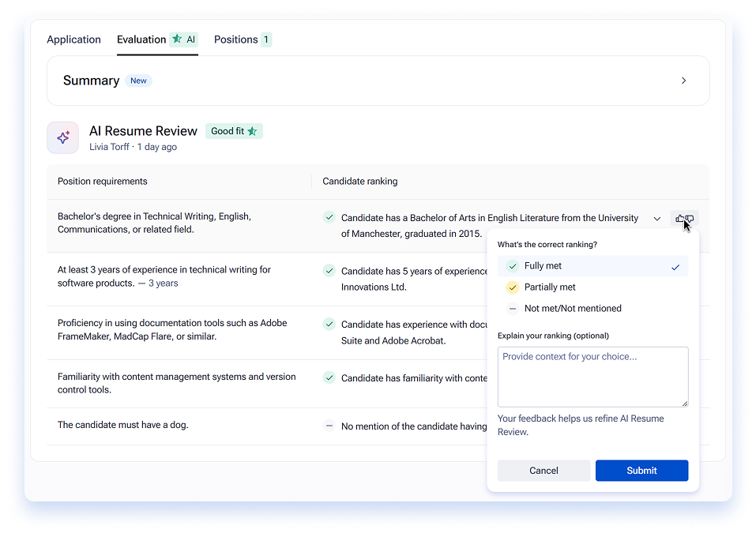Click the check icon for Bachelor's degree ranking
The width and height of the screenshot is (756, 533).
click(329, 217)
